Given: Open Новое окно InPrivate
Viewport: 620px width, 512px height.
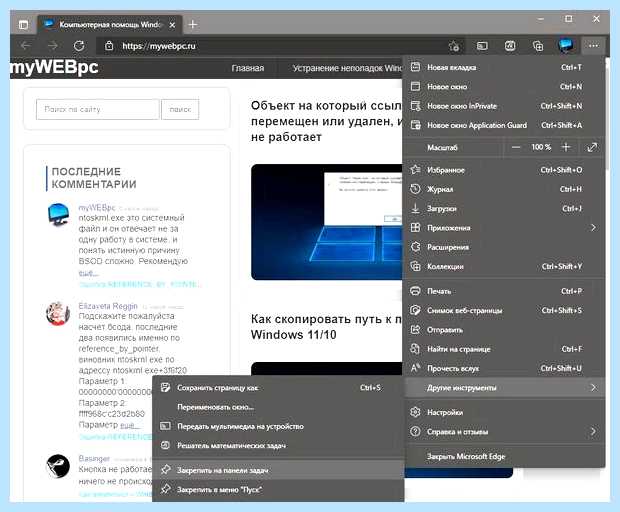Looking at the screenshot, I should pos(503,106).
